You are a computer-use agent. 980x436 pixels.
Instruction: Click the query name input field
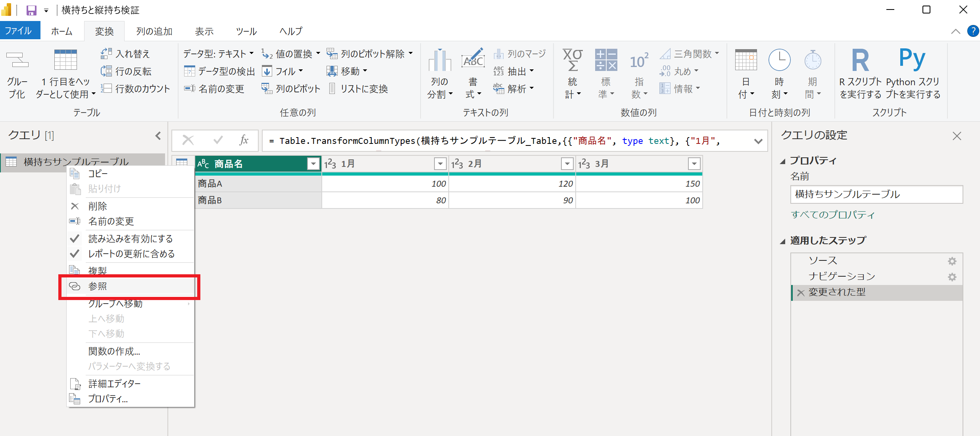click(x=876, y=194)
